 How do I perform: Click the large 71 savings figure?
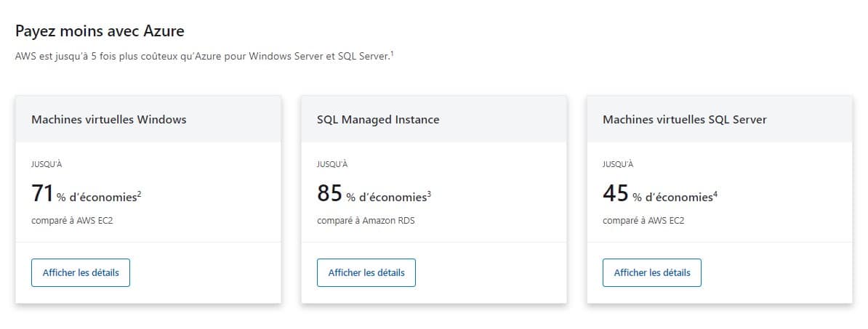pyautogui.click(x=43, y=193)
